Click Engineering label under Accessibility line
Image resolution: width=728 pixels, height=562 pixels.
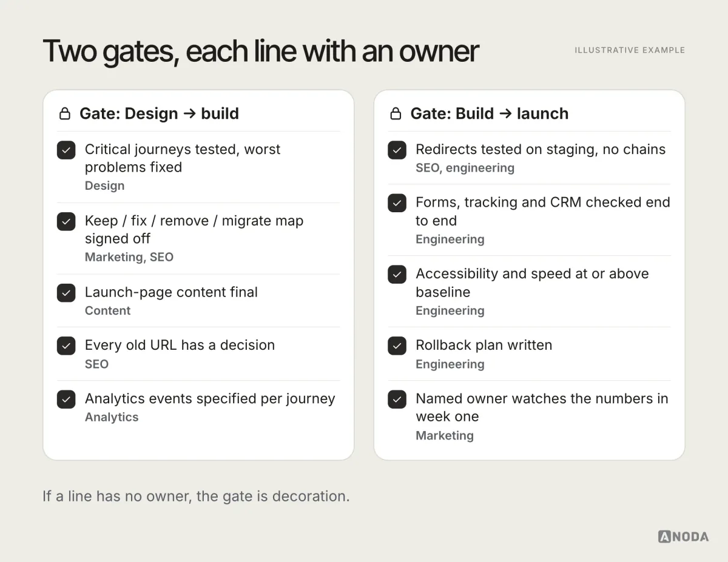pos(450,311)
